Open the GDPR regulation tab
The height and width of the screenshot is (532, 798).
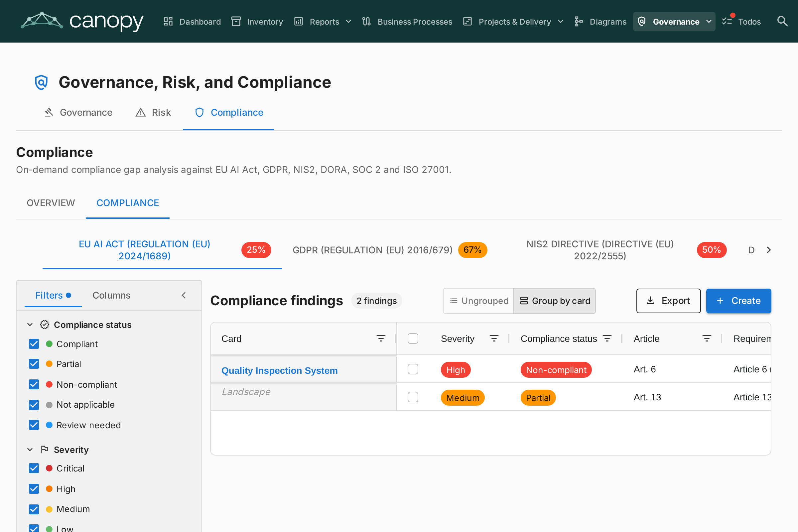[x=390, y=250]
